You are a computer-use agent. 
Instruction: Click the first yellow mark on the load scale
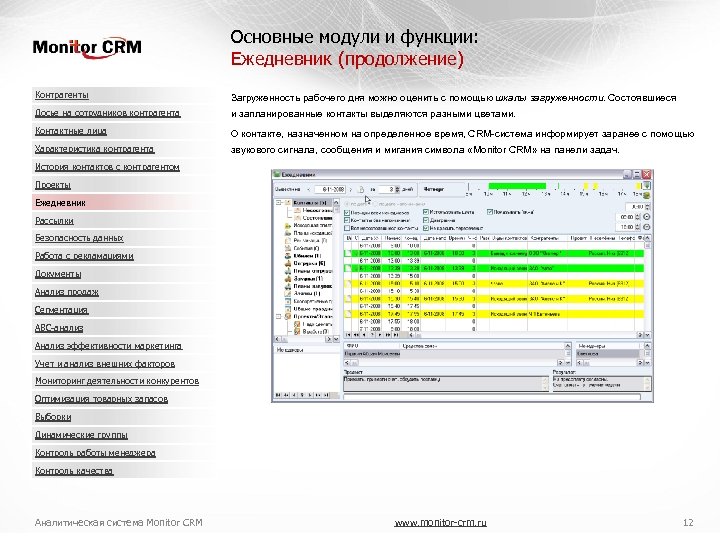pos(585,186)
